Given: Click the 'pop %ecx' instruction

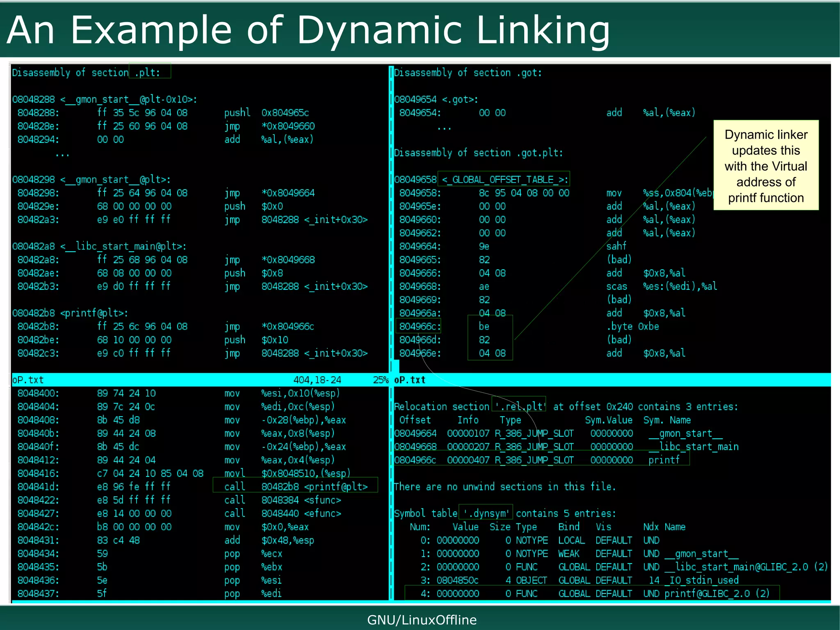Looking at the screenshot, I should (x=253, y=553).
